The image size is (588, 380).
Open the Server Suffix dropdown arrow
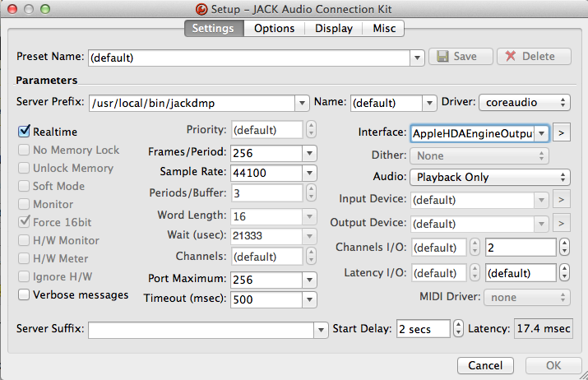[x=321, y=330]
